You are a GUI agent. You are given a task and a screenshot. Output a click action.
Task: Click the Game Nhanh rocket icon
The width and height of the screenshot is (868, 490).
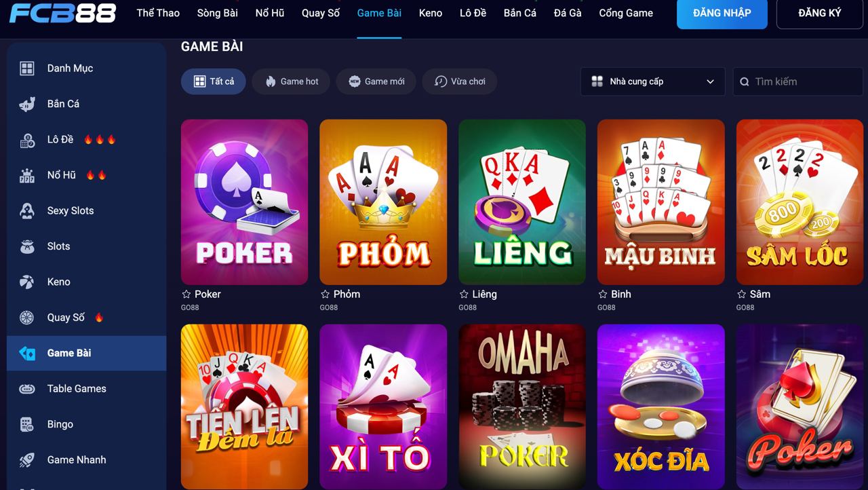(27, 460)
